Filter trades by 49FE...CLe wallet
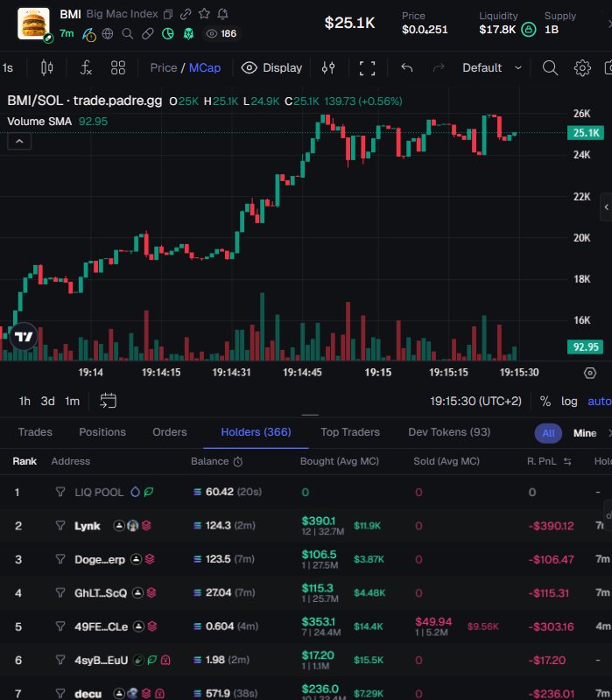Screen dimensions: 612x700 60,626
